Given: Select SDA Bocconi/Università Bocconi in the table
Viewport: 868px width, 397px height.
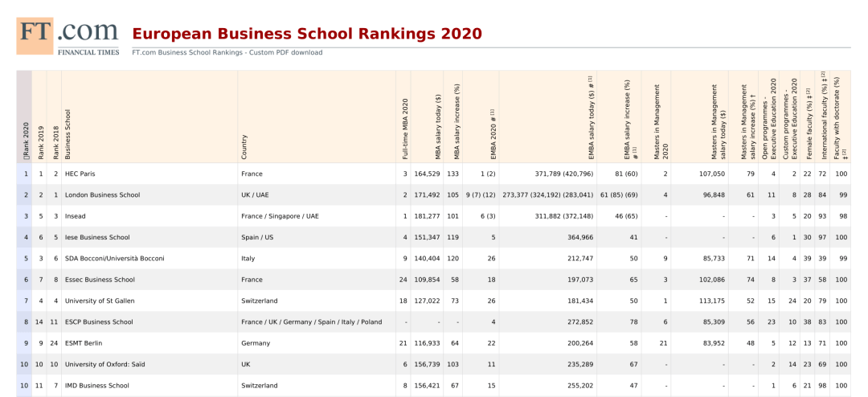Looking at the screenshot, I should (114, 259).
